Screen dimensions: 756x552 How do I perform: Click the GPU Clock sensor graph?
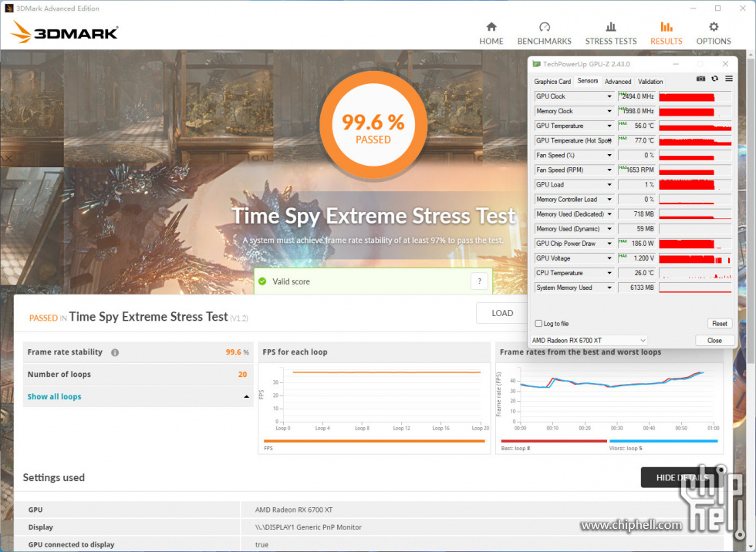point(695,96)
